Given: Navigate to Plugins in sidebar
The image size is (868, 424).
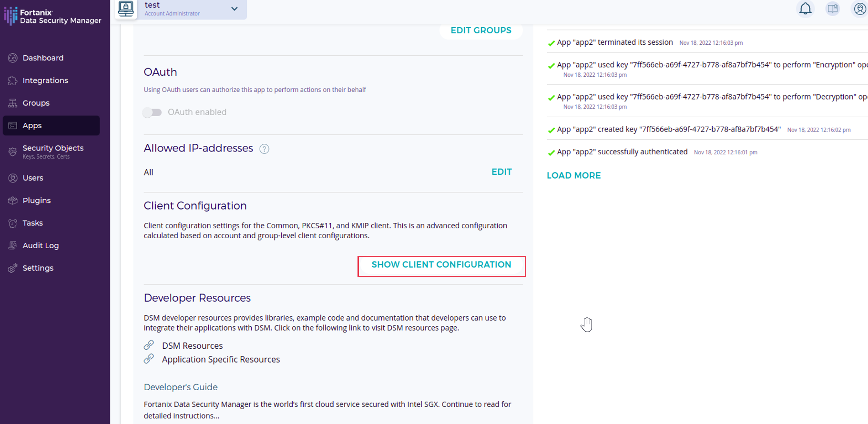Looking at the screenshot, I should pos(37,201).
